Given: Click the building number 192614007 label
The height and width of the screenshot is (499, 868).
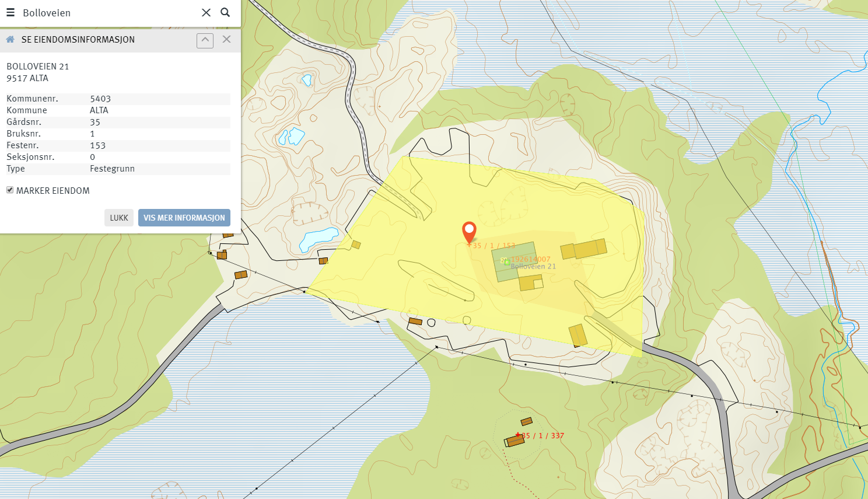Looking at the screenshot, I should pyautogui.click(x=531, y=259).
